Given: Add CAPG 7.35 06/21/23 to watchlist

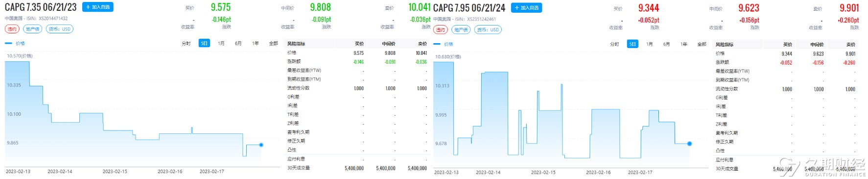Looking at the screenshot, I should 98,7.
